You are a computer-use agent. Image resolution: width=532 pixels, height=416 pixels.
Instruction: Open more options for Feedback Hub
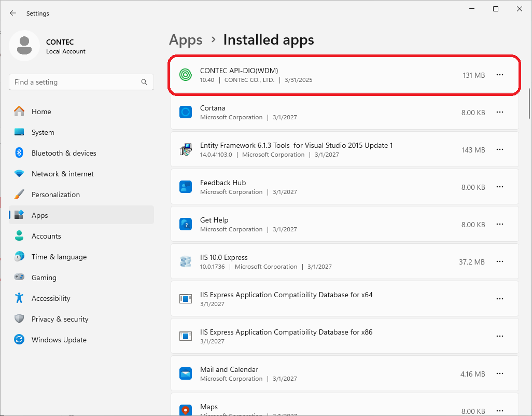500,187
